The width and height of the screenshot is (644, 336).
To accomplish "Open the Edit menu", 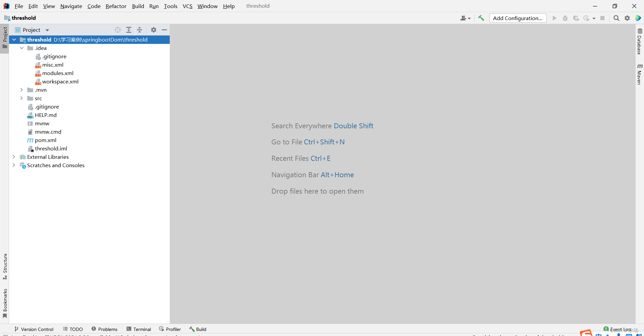I will (x=33, y=6).
